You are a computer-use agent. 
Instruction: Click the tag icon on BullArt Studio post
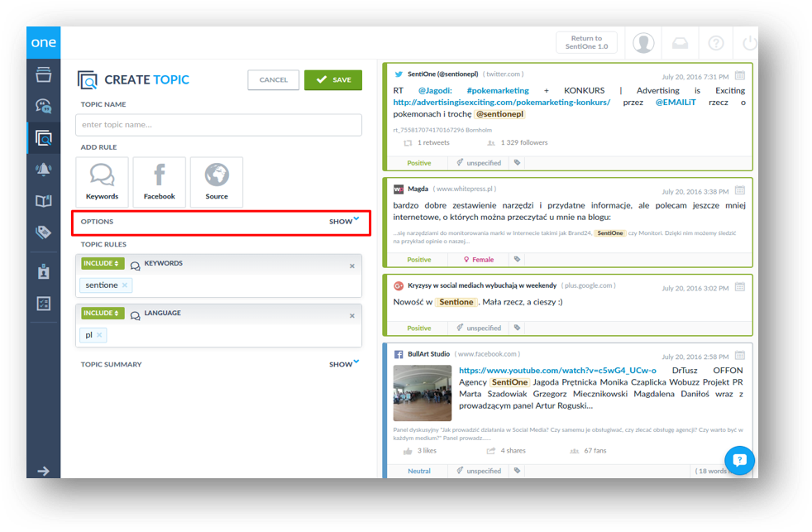click(x=517, y=470)
